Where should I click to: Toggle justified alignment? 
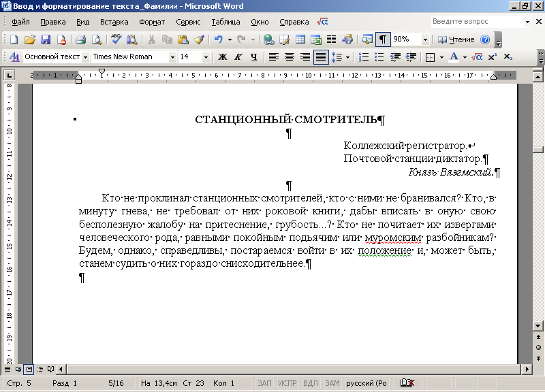point(321,57)
